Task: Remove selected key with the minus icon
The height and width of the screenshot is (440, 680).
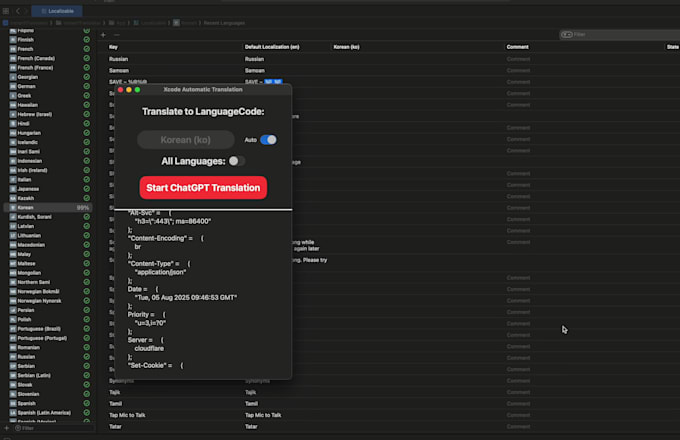Action: coord(117,35)
